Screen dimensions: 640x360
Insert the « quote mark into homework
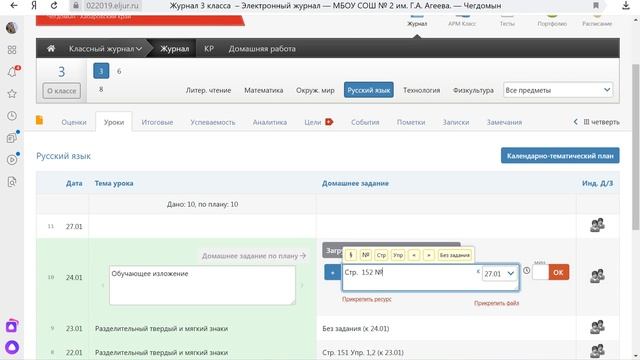point(413,255)
